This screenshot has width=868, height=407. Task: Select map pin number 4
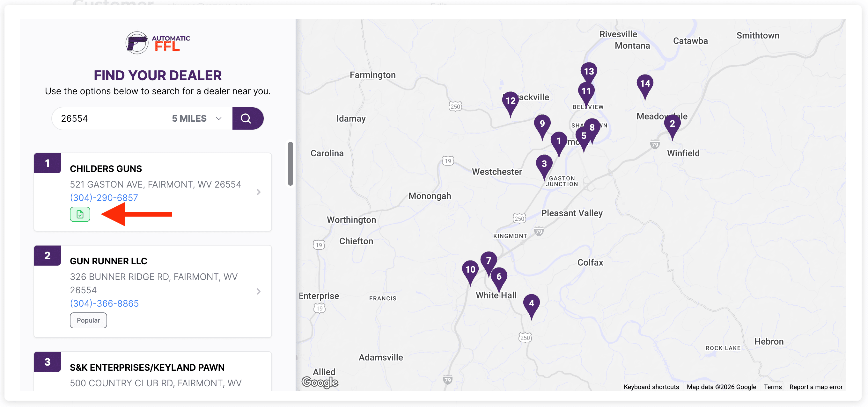coord(531,303)
